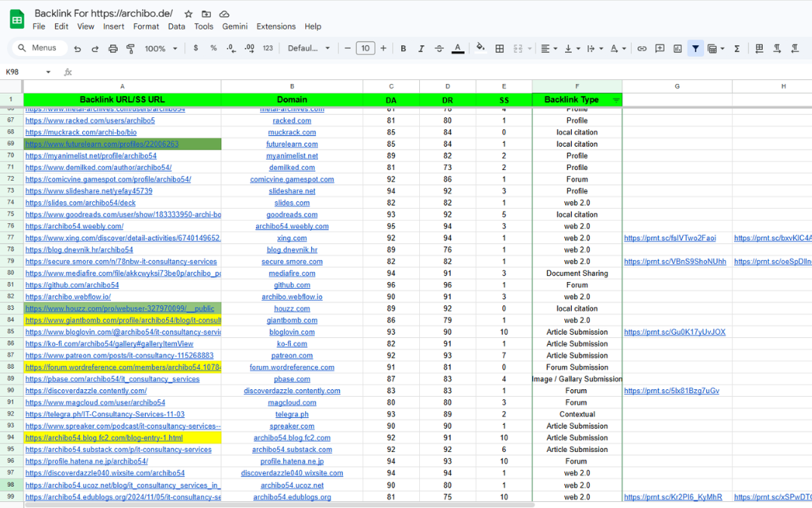Toggle italic formatting
The width and height of the screenshot is (812, 508).
421,48
